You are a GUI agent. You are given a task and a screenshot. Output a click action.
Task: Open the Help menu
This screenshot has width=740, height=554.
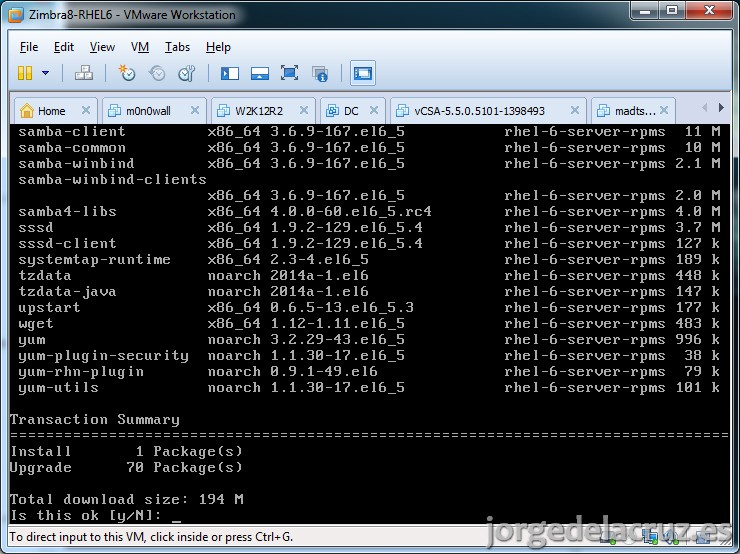pyautogui.click(x=218, y=47)
